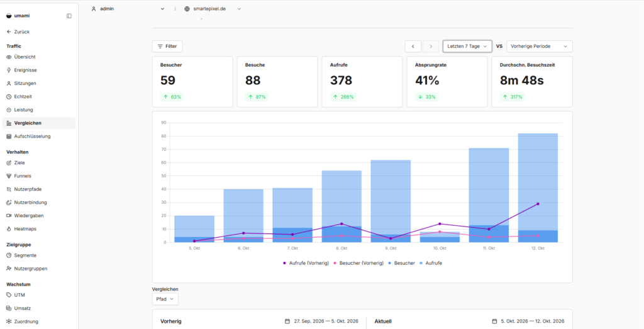
Task: Click the Filter button
Action: point(167,47)
